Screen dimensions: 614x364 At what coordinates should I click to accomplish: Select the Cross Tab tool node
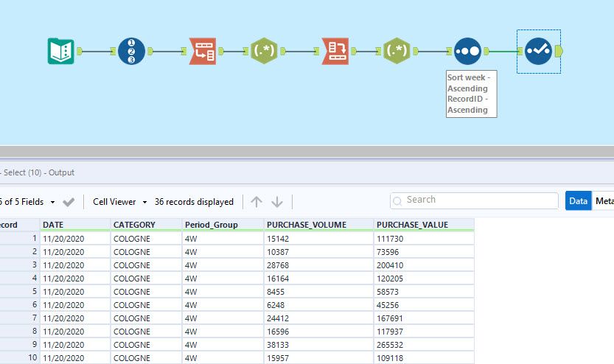(x=335, y=51)
